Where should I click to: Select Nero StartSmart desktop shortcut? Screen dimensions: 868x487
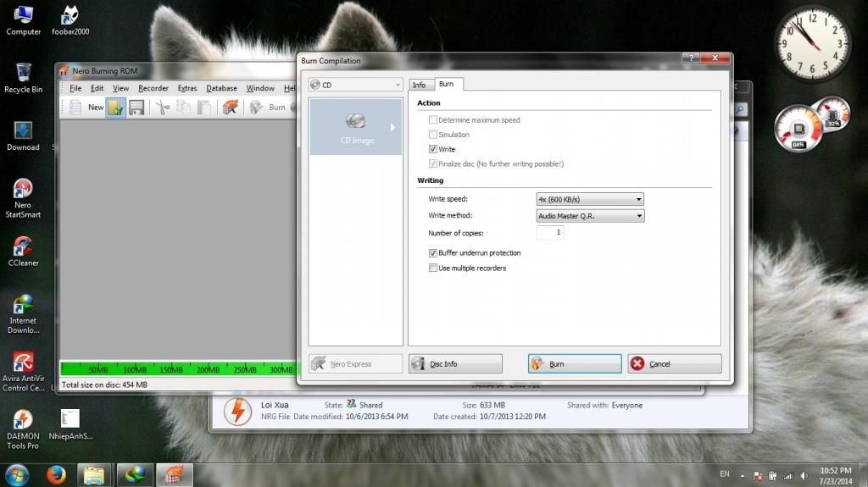[23, 199]
